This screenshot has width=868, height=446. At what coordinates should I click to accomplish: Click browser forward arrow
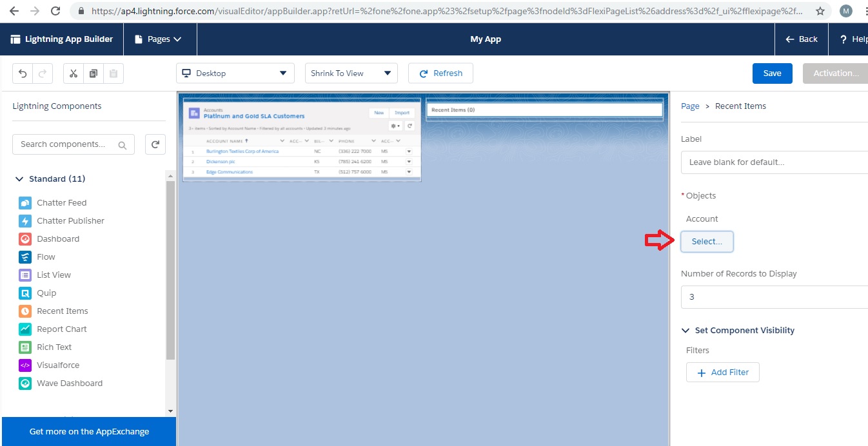pos(35,11)
